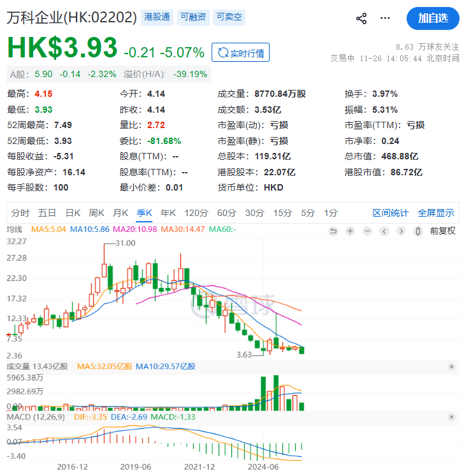471x476 pixels.
Task: Zoom in the chart with plus icon
Action: click(x=350, y=231)
